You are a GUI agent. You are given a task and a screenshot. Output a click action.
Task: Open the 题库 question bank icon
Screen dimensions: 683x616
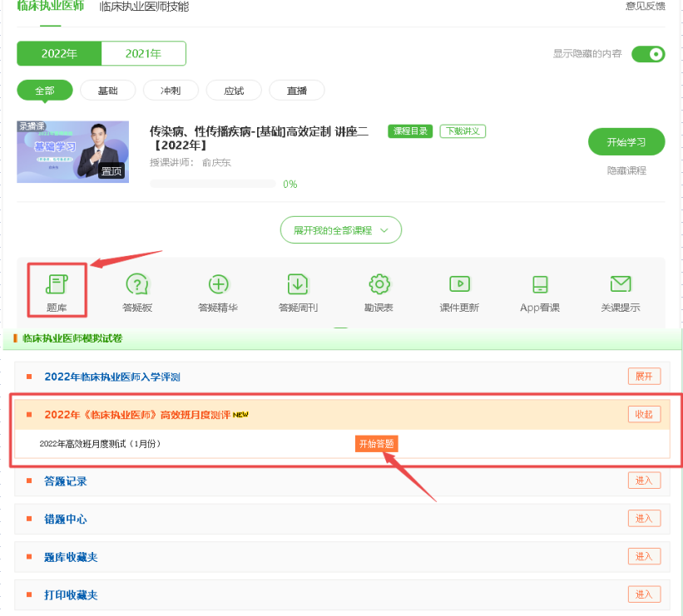[57, 284]
